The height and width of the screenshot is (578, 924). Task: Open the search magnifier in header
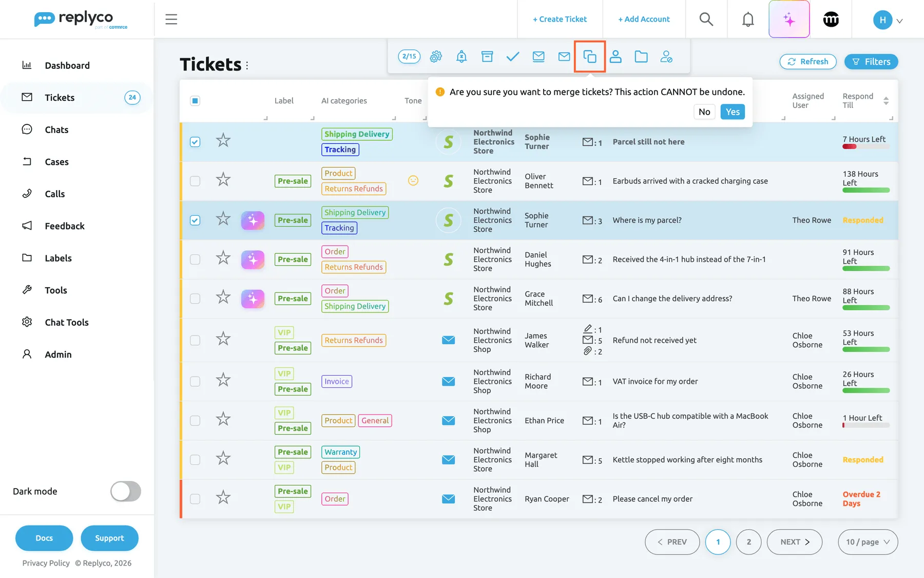[706, 20]
